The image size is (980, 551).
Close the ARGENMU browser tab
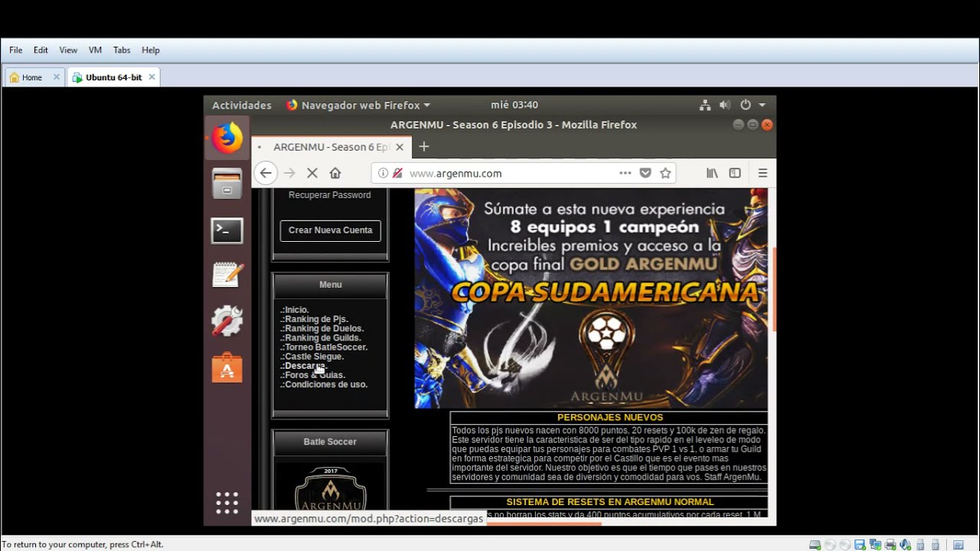coord(400,147)
